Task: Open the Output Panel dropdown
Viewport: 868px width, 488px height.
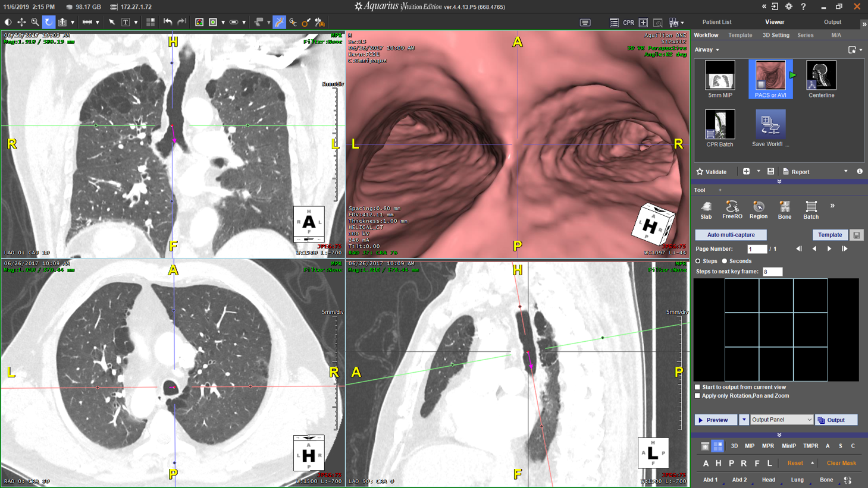Action: coord(782,420)
